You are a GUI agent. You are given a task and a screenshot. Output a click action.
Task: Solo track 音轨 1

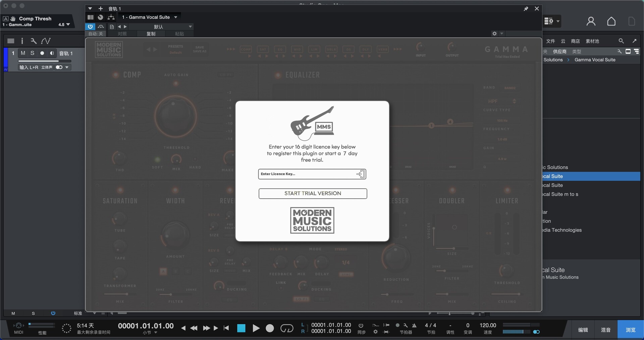tap(32, 53)
